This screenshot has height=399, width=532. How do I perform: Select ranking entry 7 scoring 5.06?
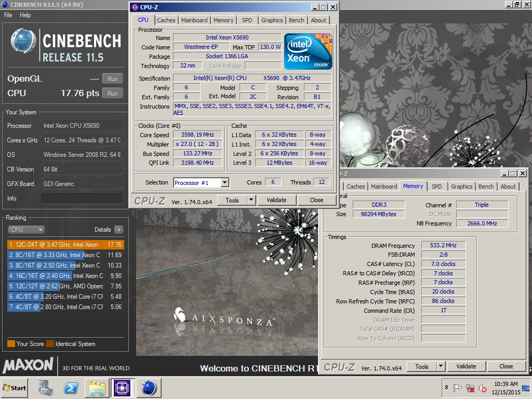pyautogui.click(x=65, y=307)
